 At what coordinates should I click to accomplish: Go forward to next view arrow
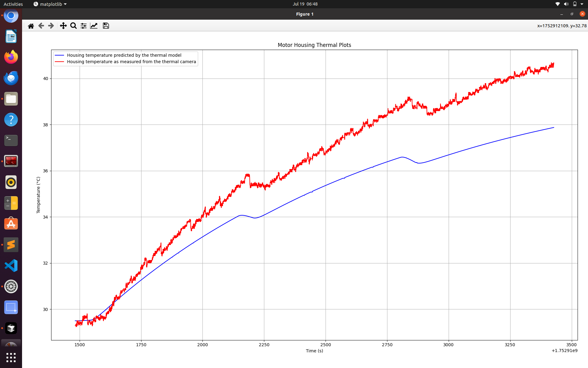[51, 26]
